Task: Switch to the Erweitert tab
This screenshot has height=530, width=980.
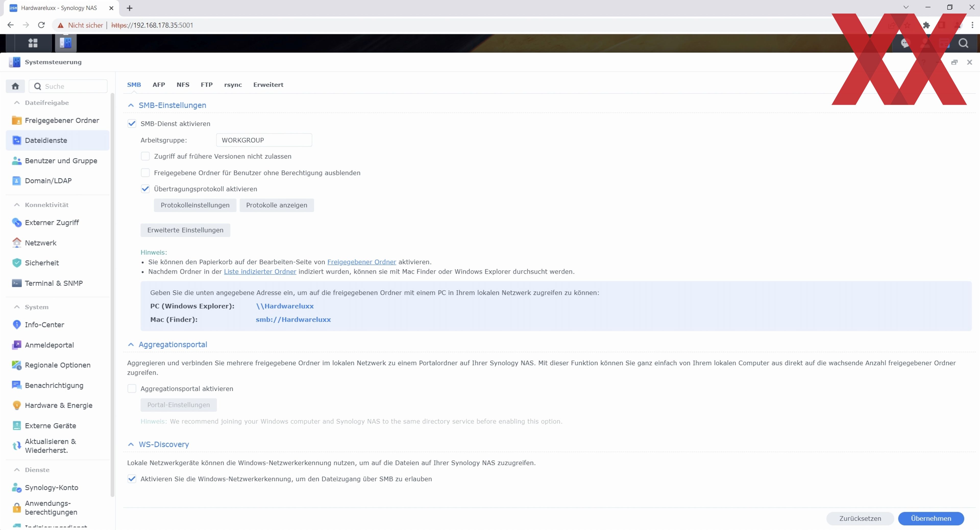Action: click(x=268, y=85)
